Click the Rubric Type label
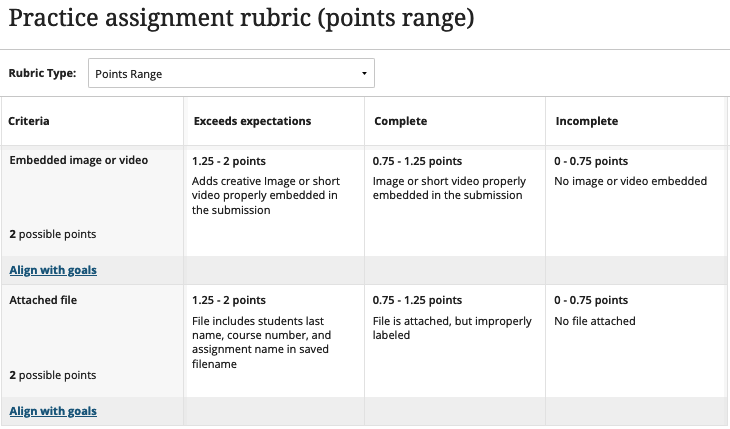The width and height of the screenshot is (730, 429). coord(42,73)
